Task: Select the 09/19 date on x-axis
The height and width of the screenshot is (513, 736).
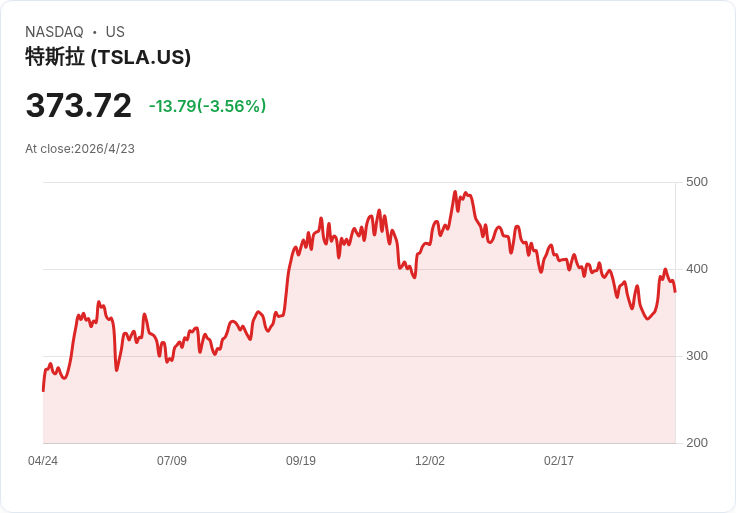Action: pyautogui.click(x=301, y=461)
